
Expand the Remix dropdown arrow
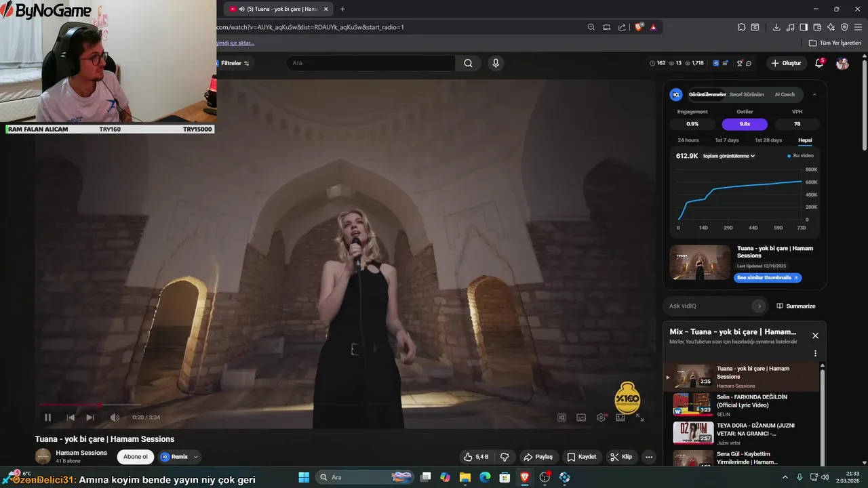coord(196,457)
